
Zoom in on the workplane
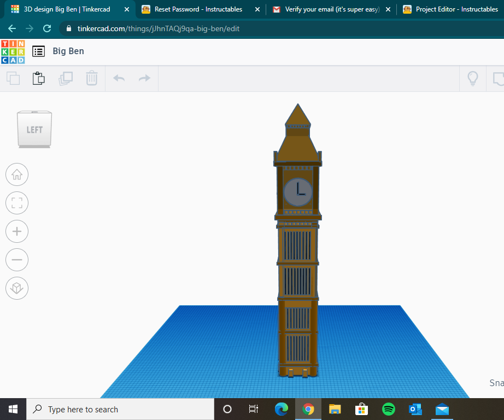tap(17, 231)
